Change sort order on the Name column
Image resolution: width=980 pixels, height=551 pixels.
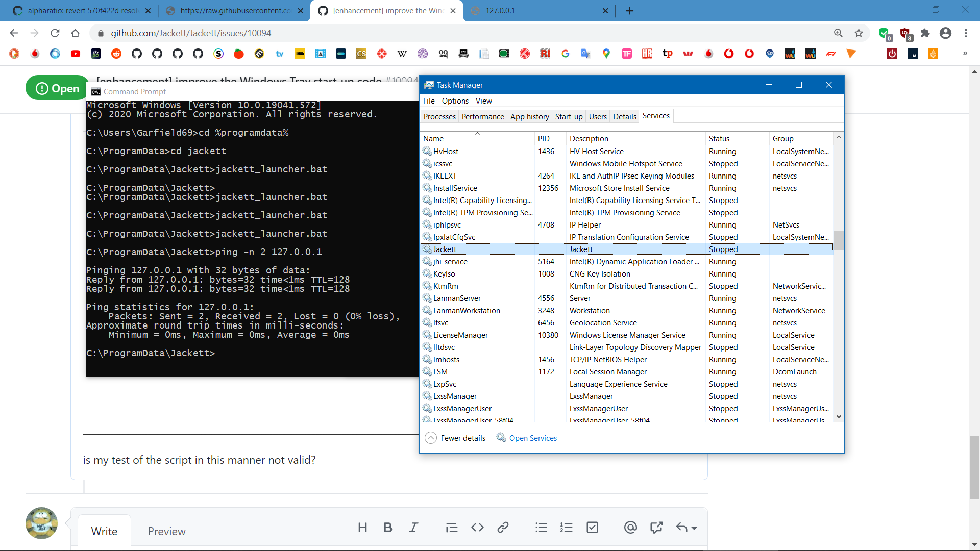click(433, 138)
